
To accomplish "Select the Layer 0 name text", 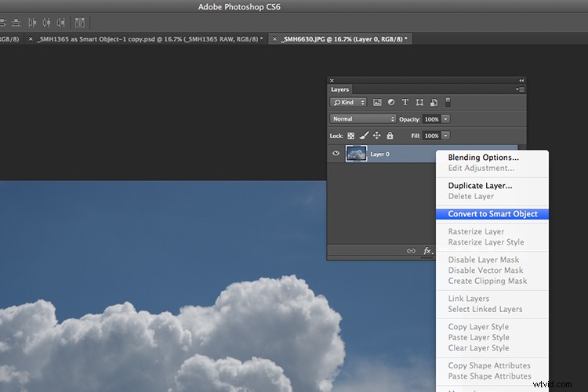I will tap(379, 154).
